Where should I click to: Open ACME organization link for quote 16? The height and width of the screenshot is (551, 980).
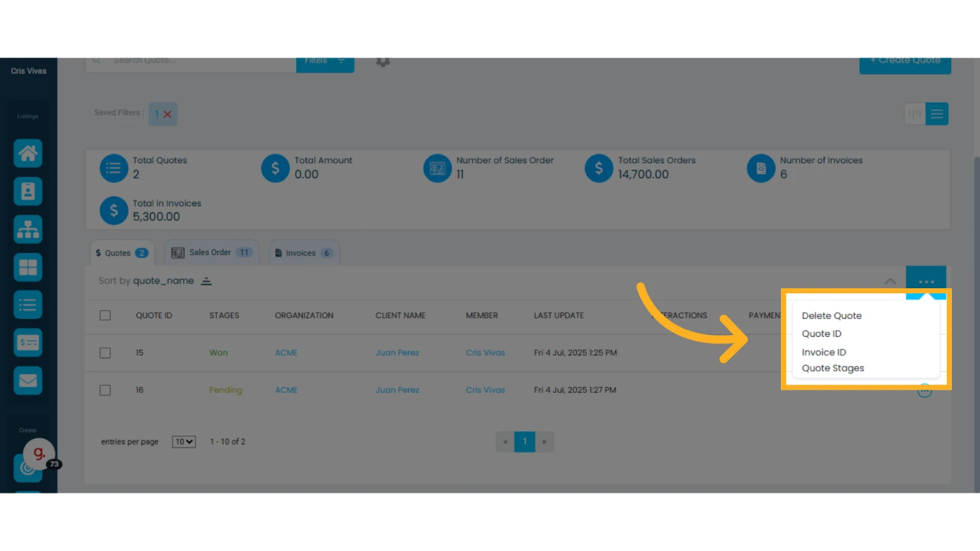click(x=286, y=390)
